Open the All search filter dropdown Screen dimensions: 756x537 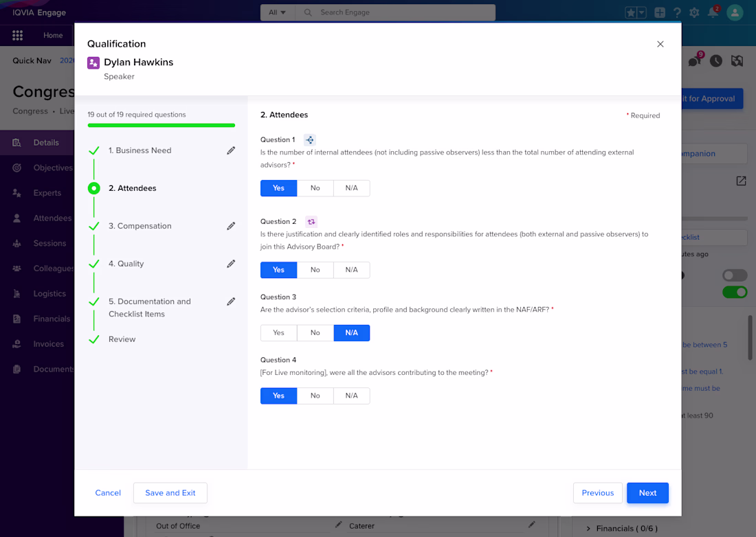[x=277, y=12]
